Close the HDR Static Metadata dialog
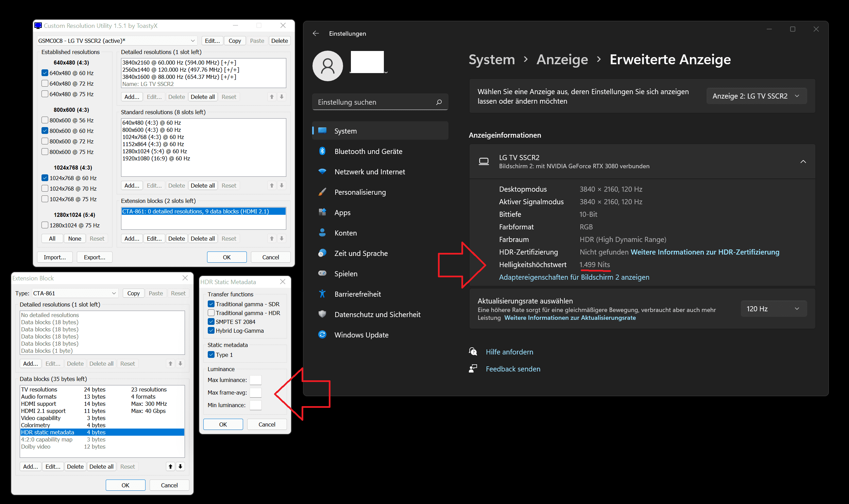Viewport: 849px width, 504px height. click(283, 282)
